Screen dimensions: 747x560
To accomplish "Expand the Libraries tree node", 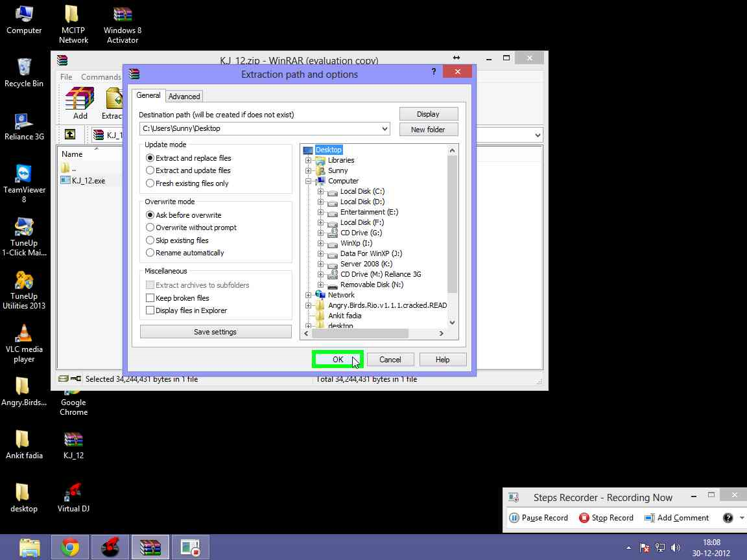I will tap(308, 161).
